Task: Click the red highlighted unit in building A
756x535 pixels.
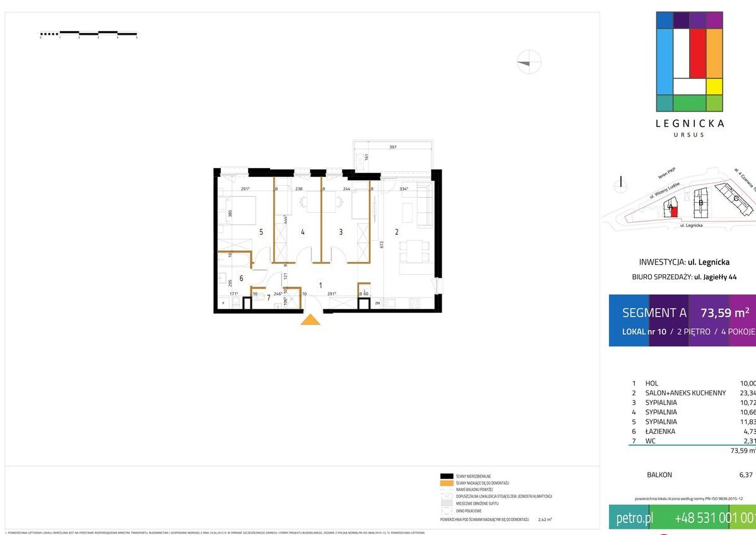Action: tap(674, 212)
